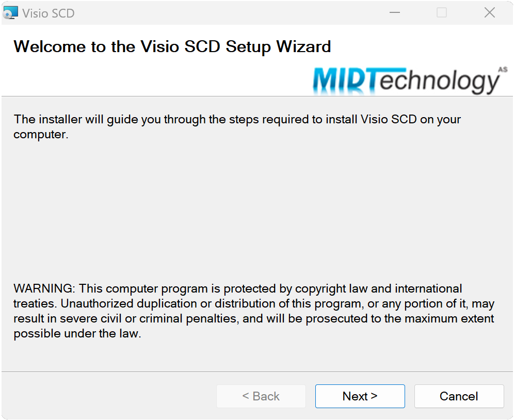The height and width of the screenshot is (420, 515).
Task: Click the installer guide introduction sentence
Action: click(237, 127)
